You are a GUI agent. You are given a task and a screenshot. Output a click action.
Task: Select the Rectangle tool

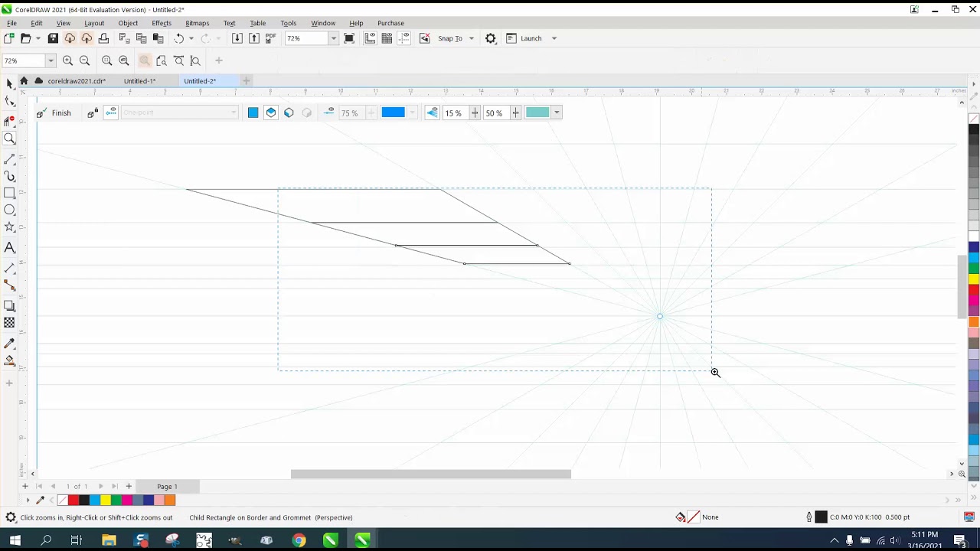[9, 193]
